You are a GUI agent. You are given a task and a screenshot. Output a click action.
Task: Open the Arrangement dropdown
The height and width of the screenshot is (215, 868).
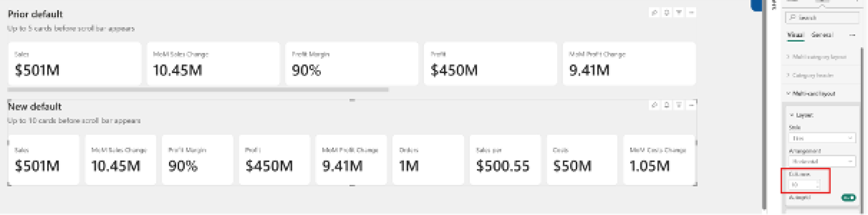tap(822, 161)
